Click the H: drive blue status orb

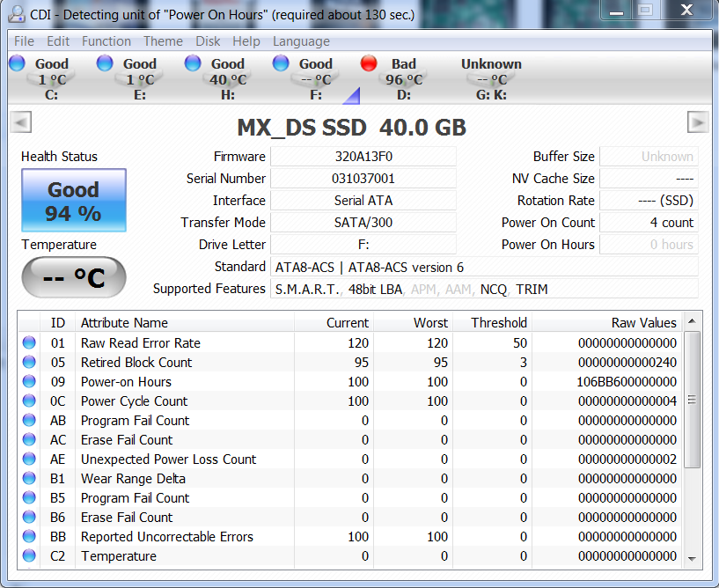tap(193, 63)
